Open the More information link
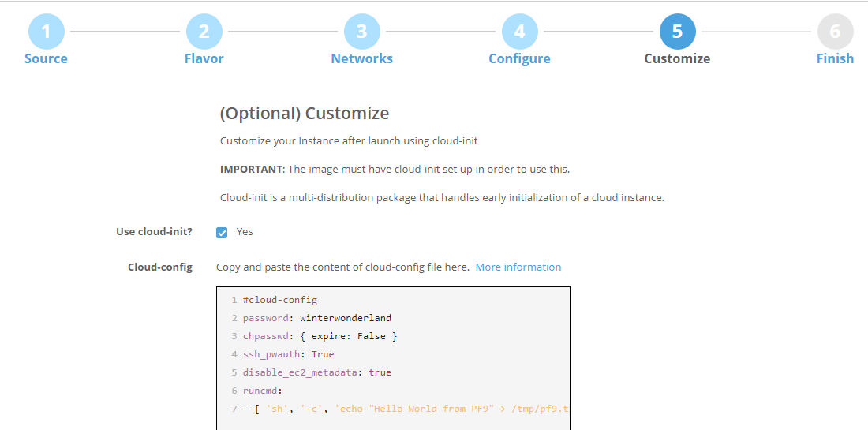The height and width of the screenshot is (430, 868). tap(518, 267)
